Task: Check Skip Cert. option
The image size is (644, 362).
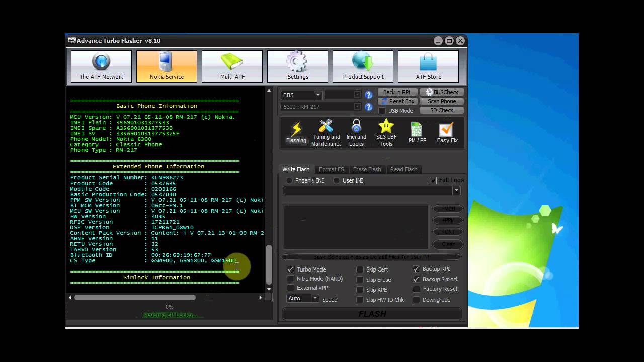Action: 360,269
